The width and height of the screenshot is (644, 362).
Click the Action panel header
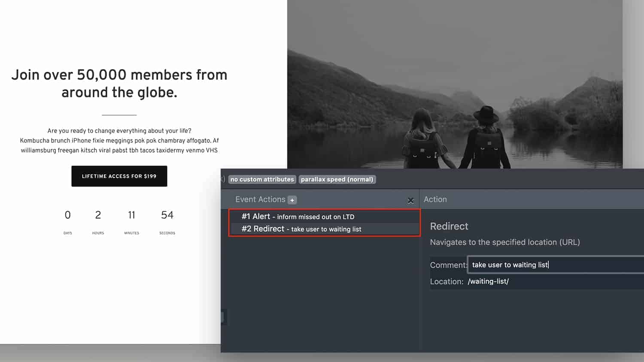[435, 199]
